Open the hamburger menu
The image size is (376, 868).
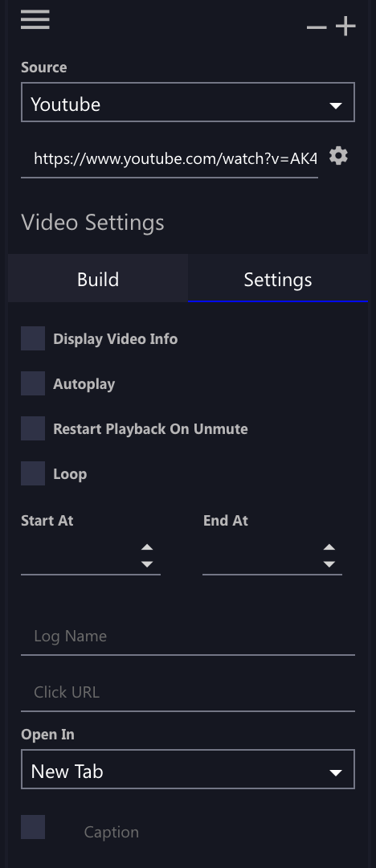pyautogui.click(x=35, y=19)
